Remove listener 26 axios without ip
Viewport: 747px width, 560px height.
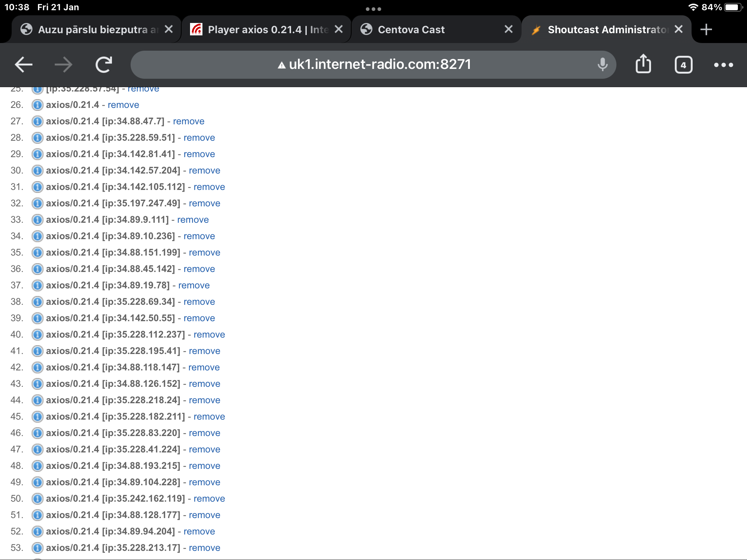pos(123,105)
